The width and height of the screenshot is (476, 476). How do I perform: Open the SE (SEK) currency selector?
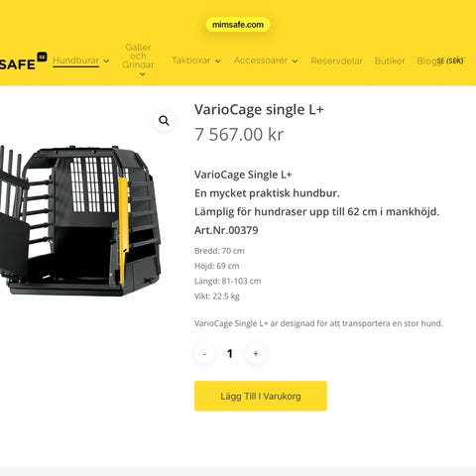pyautogui.click(x=450, y=60)
